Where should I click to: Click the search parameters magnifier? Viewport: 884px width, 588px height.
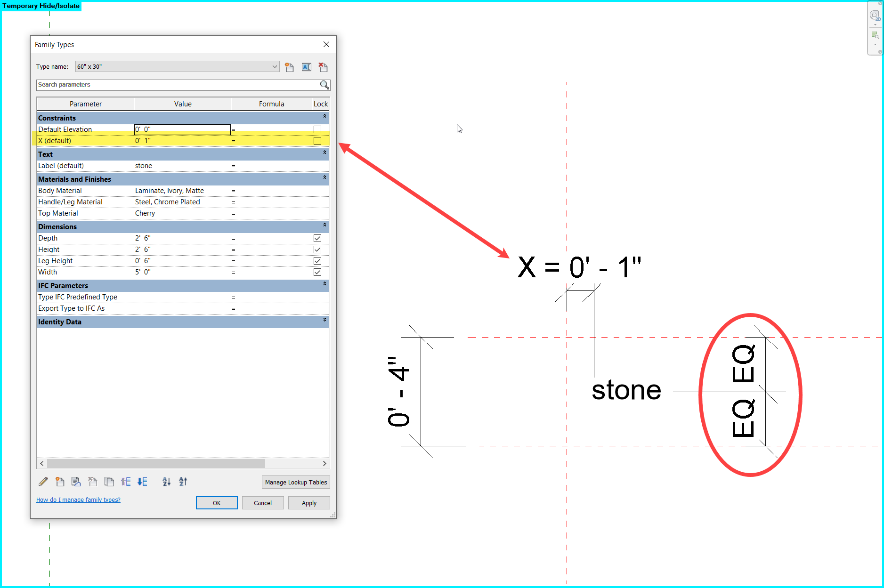[x=324, y=85]
